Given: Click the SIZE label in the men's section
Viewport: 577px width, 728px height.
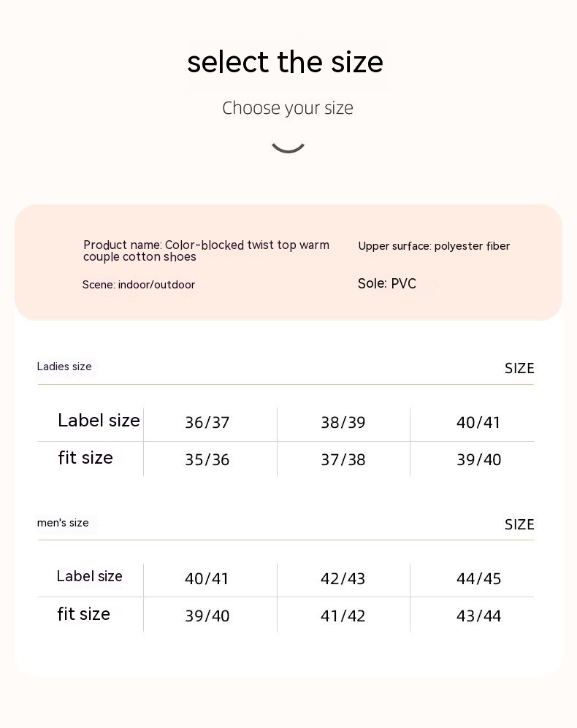Looking at the screenshot, I should (519, 525).
